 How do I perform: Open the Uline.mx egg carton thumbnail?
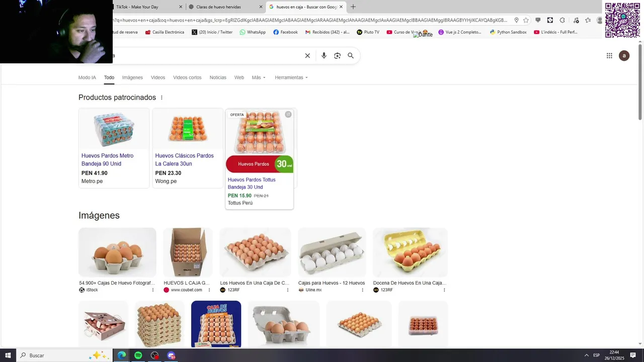click(x=332, y=252)
